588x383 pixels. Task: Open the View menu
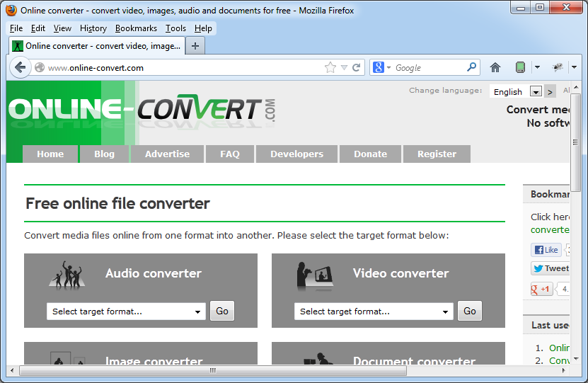[62, 28]
